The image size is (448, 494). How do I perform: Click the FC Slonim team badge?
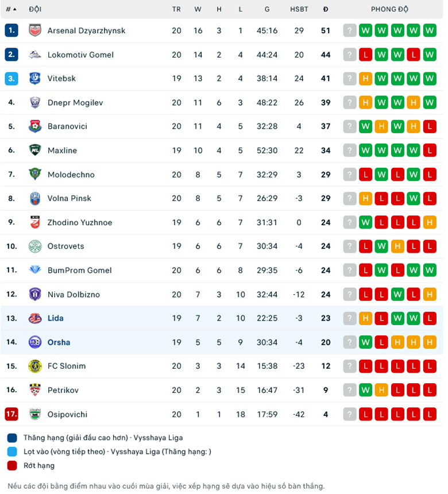click(35, 366)
